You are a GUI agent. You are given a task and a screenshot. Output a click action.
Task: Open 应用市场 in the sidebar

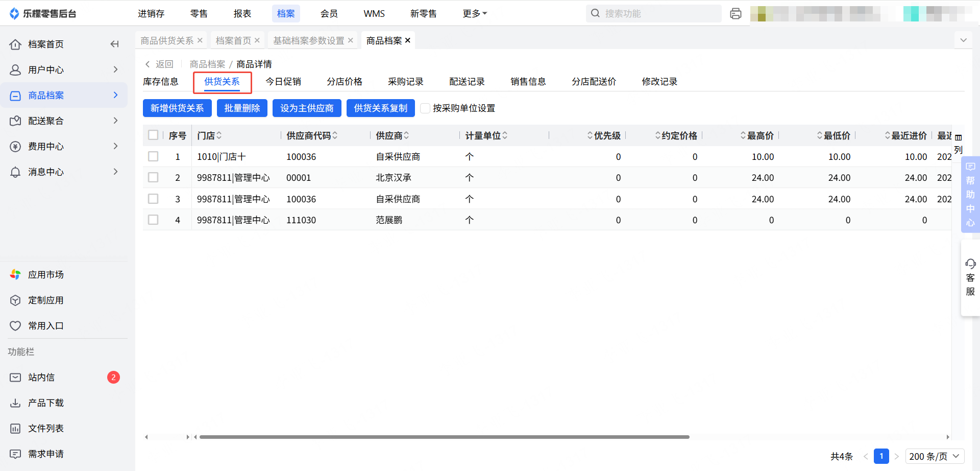pyautogui.click(x=45, y=275)
